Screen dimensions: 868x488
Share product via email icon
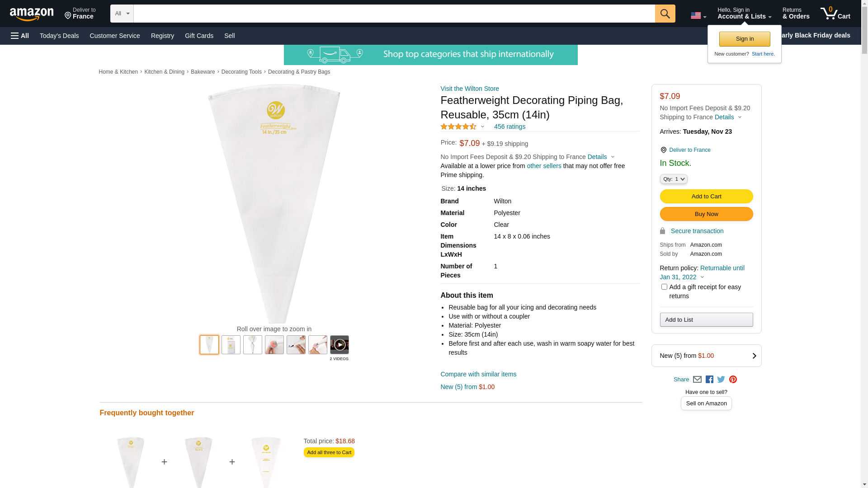(x=697, y=380)
